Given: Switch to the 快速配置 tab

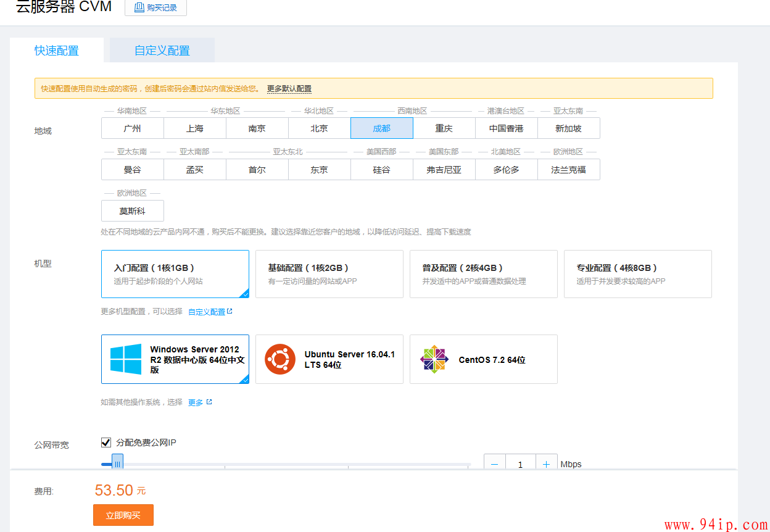Looking at the screenshot, I should click(x=57, y=51).
